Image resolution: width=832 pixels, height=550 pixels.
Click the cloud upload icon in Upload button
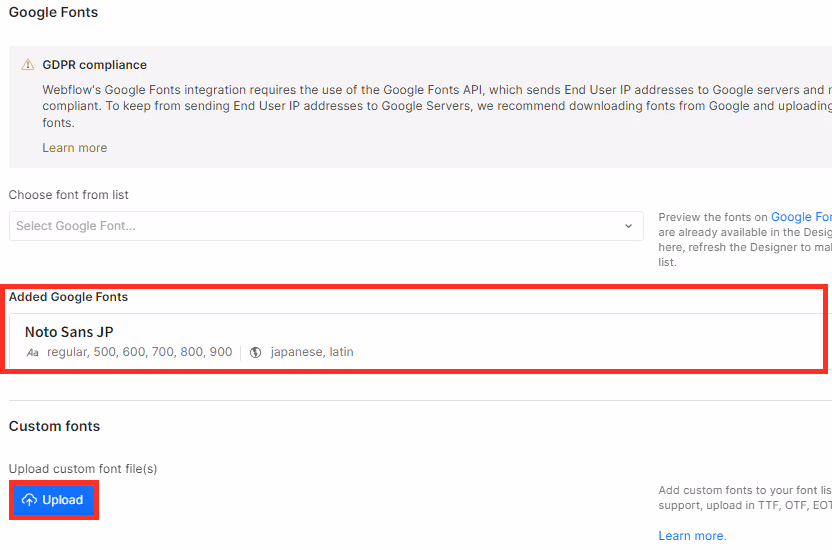click(29, 500)
